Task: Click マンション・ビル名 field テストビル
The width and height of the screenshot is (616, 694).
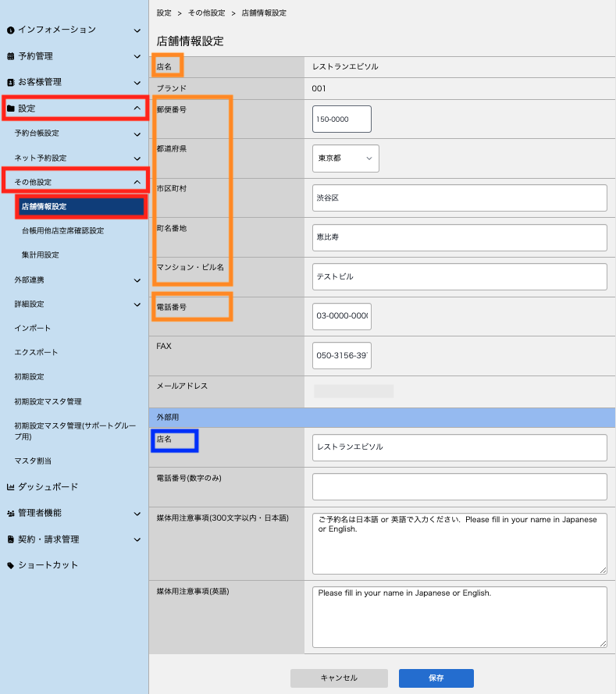Action: 459,276
